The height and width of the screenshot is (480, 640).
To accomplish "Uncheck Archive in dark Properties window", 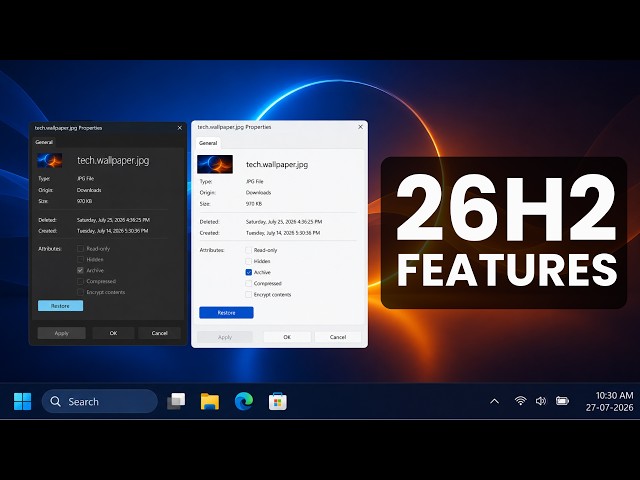I will coord(80,270).
